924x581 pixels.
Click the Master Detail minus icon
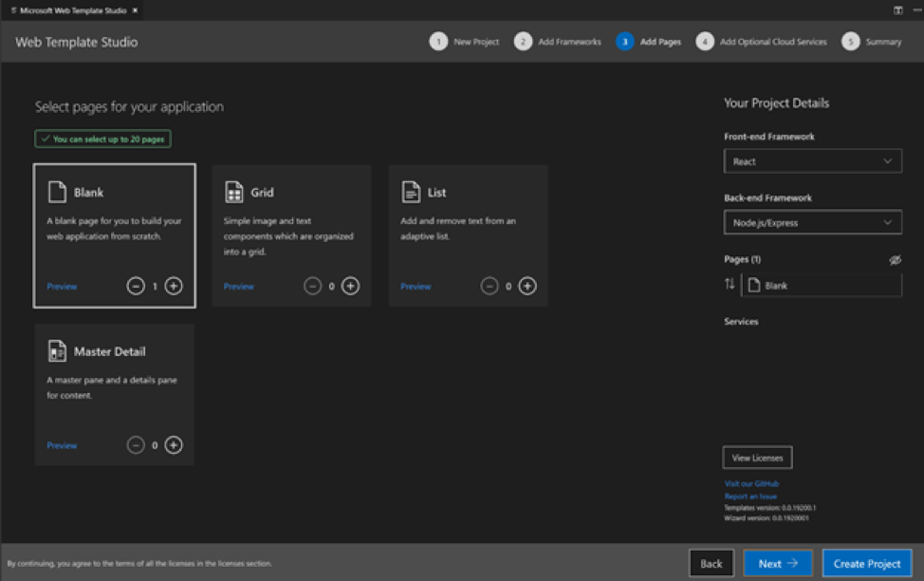[x=136, y=444]
